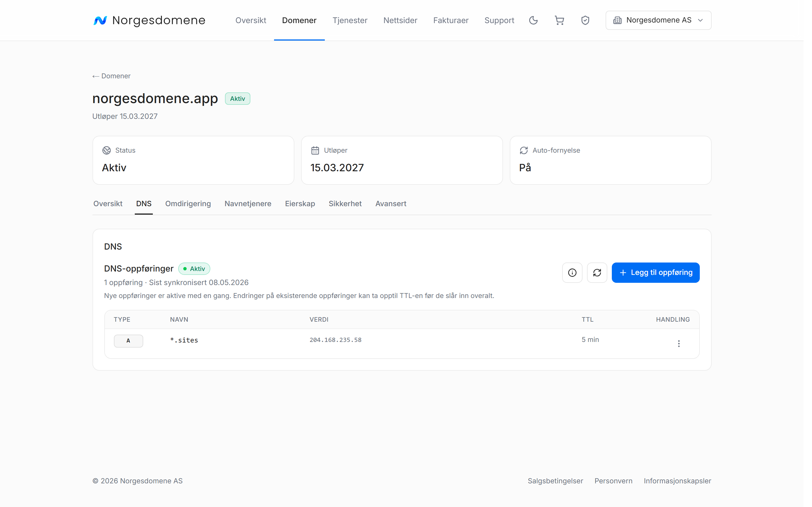Open three-dot actions menu for *.sites record
The height and width of the screenshot is (507, 812).
(x=678, y=344)
